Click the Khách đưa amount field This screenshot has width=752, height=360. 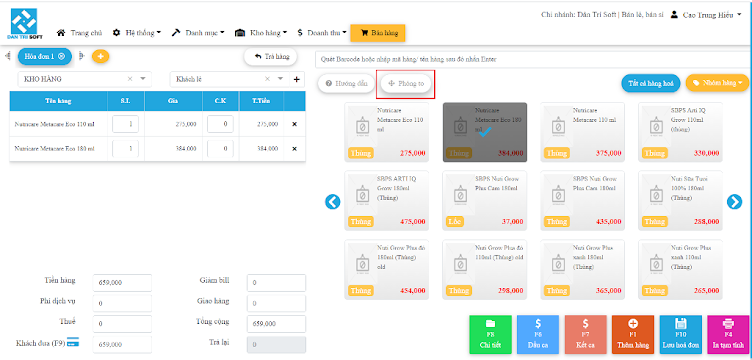(122, 344)
